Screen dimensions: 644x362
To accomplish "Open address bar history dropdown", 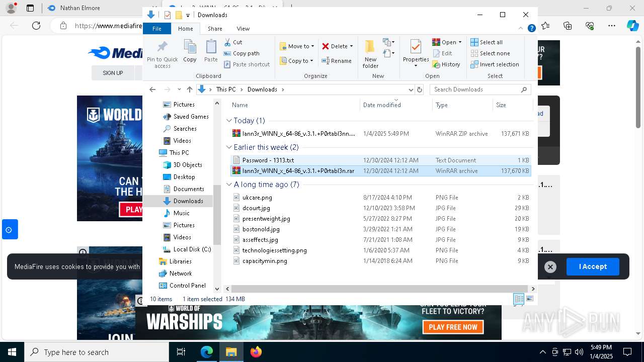I will point(411,89).
